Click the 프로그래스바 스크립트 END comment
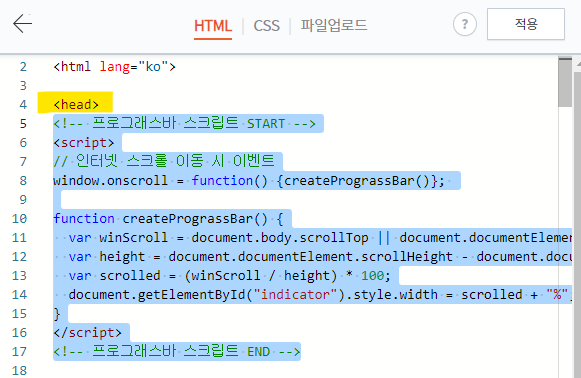This screenshot has height=378, width=581. point(177,351)
